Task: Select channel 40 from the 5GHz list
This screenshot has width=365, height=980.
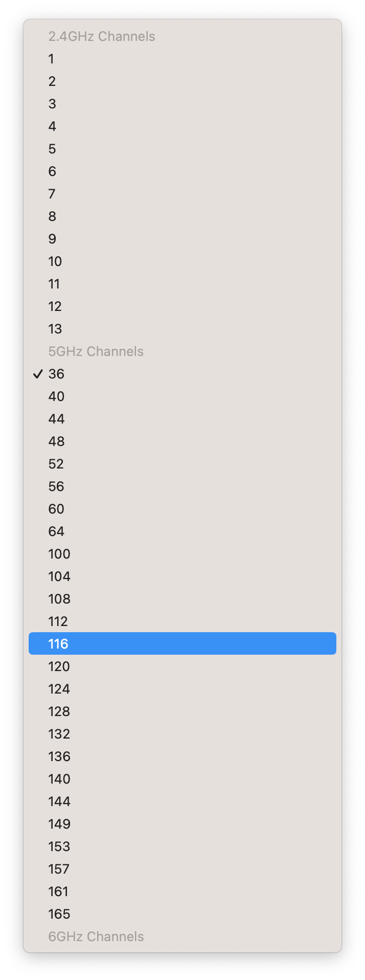Action: point(56,396)
